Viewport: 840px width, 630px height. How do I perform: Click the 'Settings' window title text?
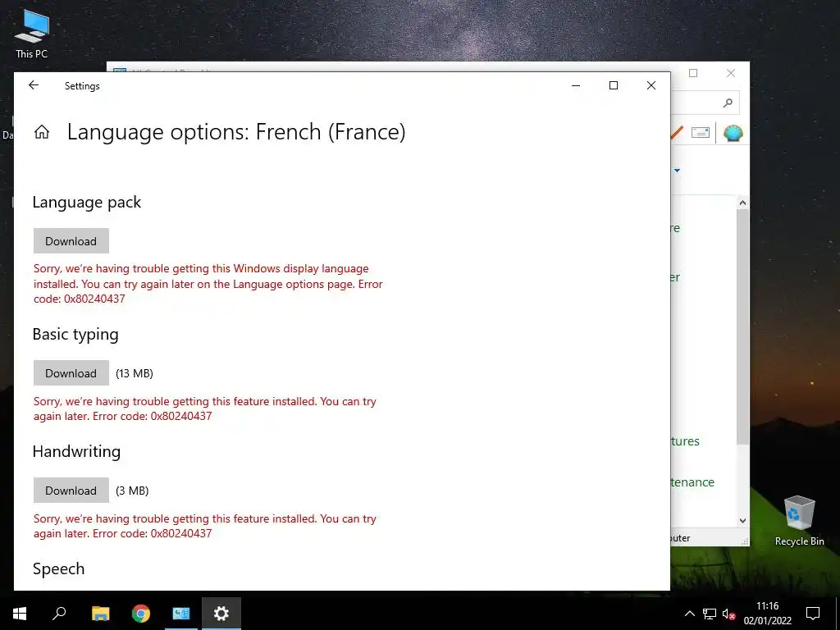point(82,85)
